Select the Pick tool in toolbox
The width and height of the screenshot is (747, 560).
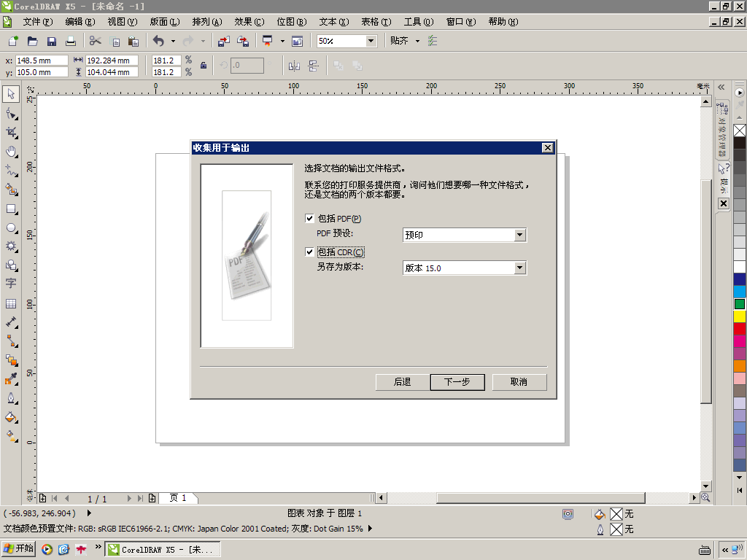(x=11, y=94)
